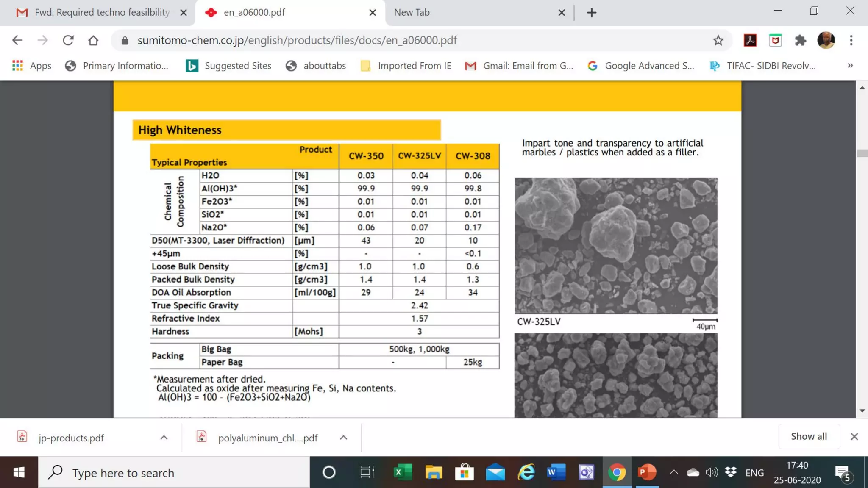This screenshot has height=488, width=868.
Task: Close the New Tab tab
Action: tap(562, 13)
